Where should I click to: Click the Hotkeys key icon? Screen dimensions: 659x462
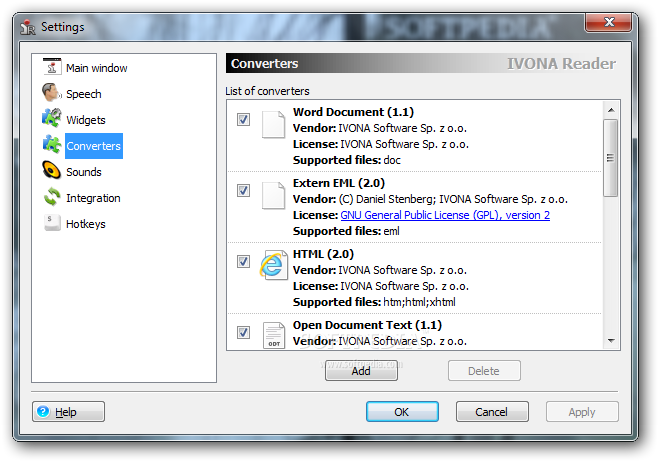(52, 222)
